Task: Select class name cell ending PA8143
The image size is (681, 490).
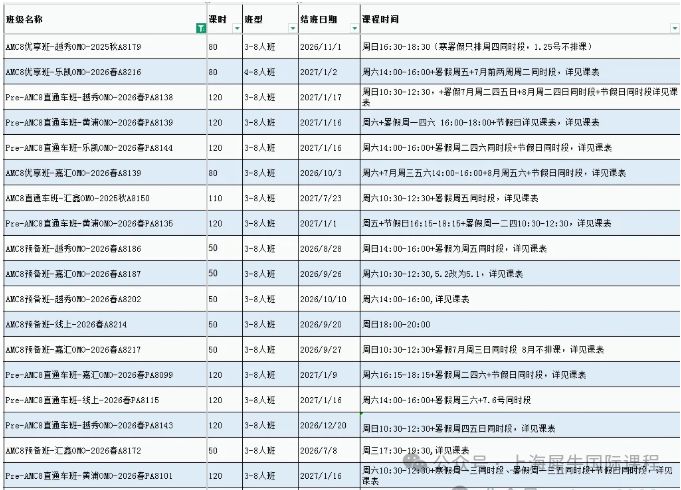Action: pyautogui.click(x=105, y=424)
